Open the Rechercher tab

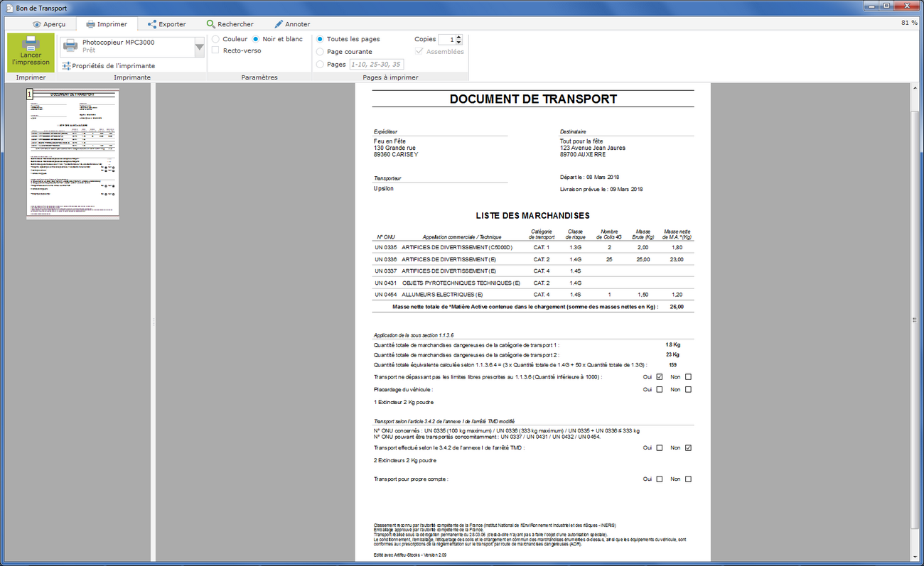230,24
